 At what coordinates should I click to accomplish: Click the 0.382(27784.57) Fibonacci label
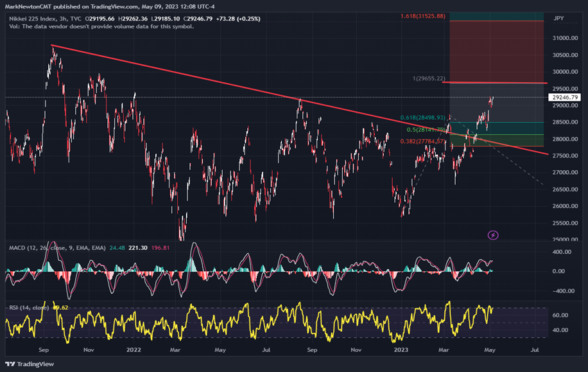coord(423,141)
